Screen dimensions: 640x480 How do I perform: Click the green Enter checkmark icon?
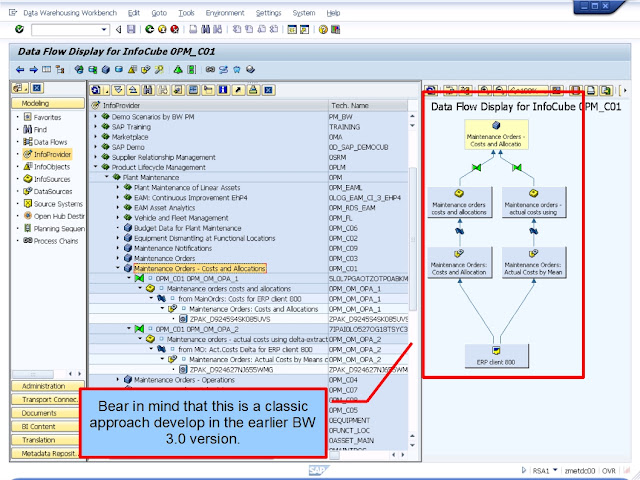(x=19, y=29)
